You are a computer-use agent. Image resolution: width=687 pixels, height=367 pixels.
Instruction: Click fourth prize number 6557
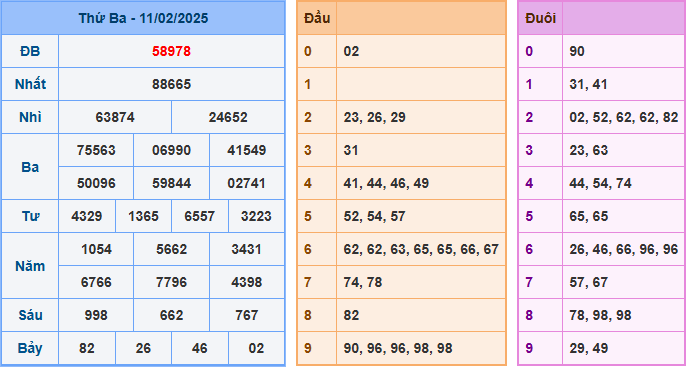[x=200, y=216]
